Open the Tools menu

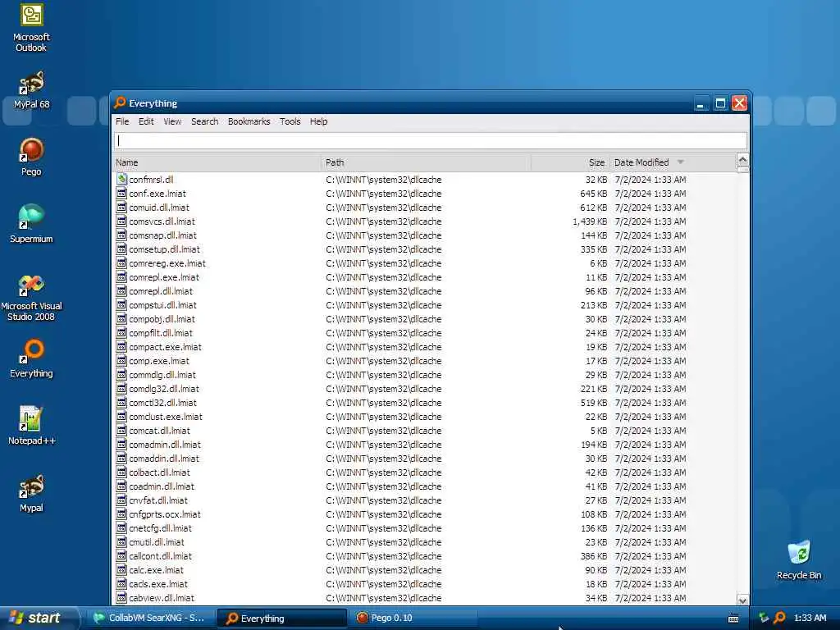pos(290,121)
